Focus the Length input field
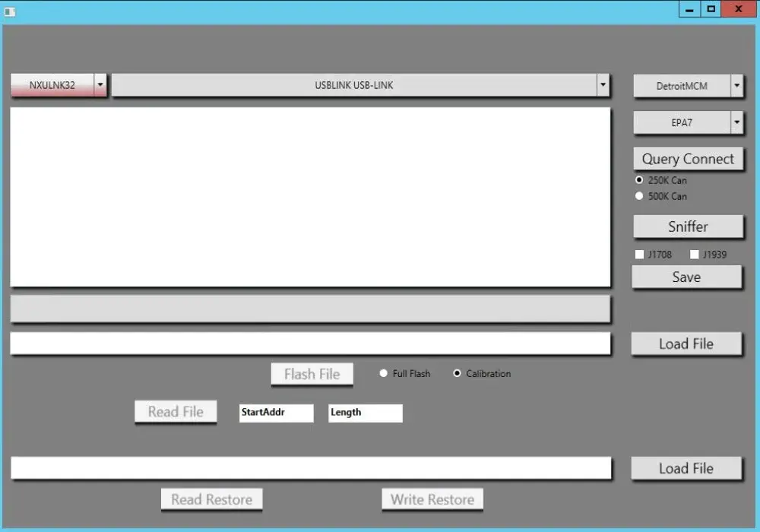 366,413
